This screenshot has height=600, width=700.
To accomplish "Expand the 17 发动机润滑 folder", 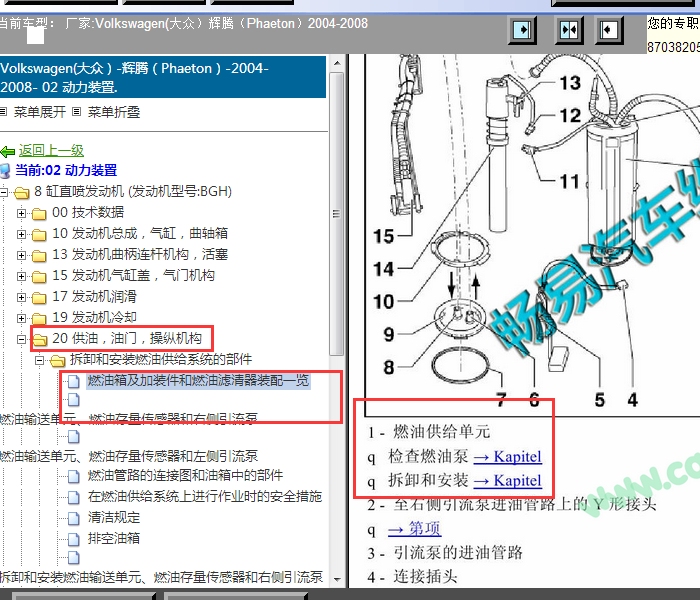I will click(x=21, y=297).
